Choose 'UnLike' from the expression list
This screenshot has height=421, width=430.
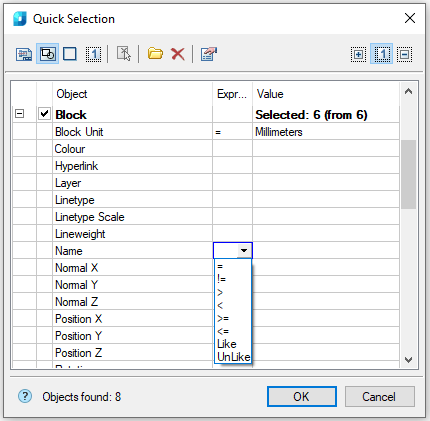pyautogui.click(x=233, y=357)
